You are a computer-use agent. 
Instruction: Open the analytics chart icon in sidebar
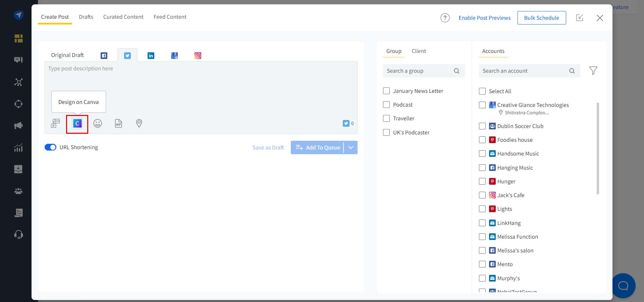pos(18,147)
